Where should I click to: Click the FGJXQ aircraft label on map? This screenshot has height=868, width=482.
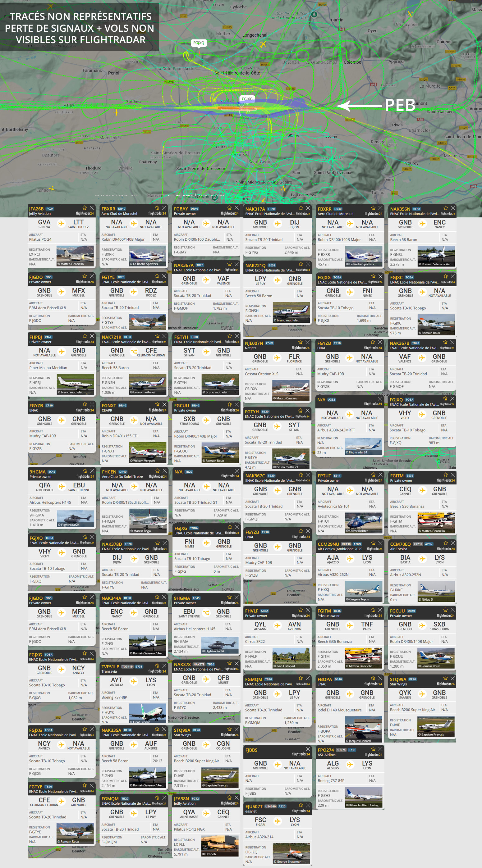(x=199, y=43)
